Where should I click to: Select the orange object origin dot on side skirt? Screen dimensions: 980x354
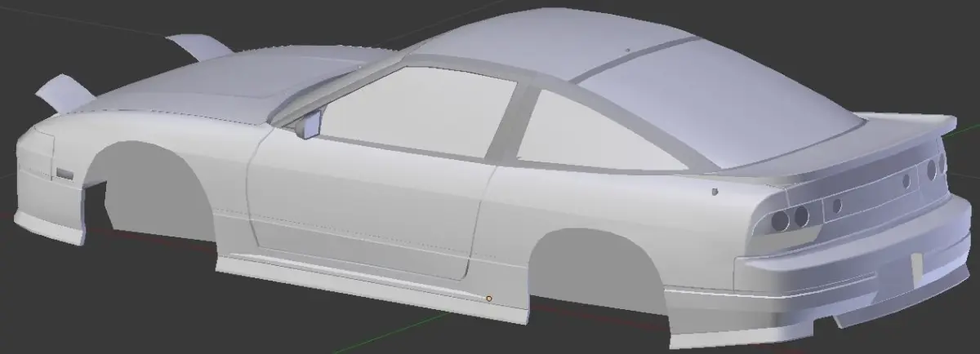point(488,299)
